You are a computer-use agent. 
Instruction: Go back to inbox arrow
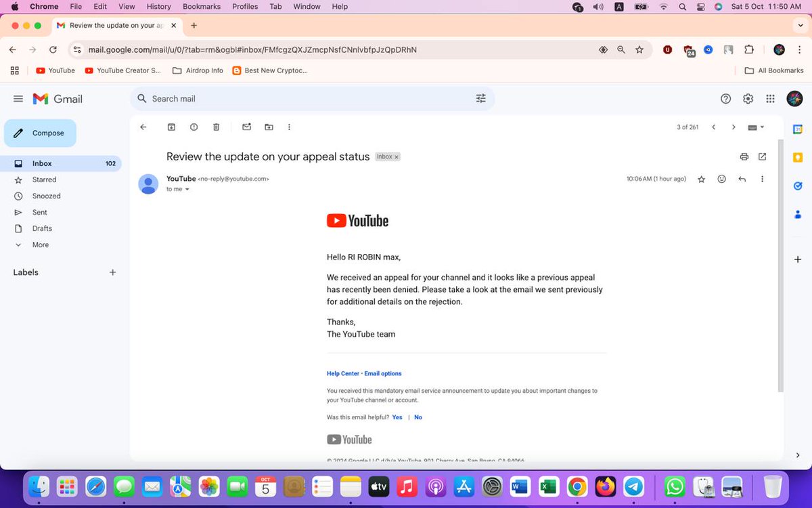(x=143, y=127)
